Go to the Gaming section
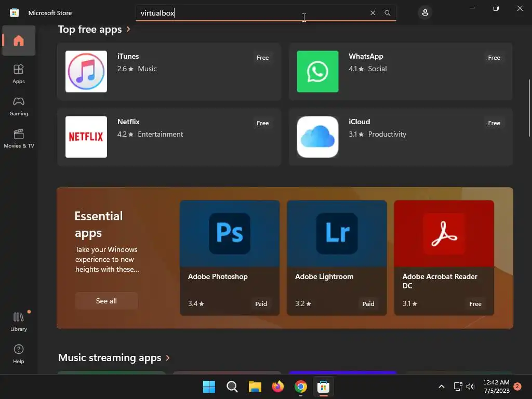This screenshot has width=532, height=399. 19,106
